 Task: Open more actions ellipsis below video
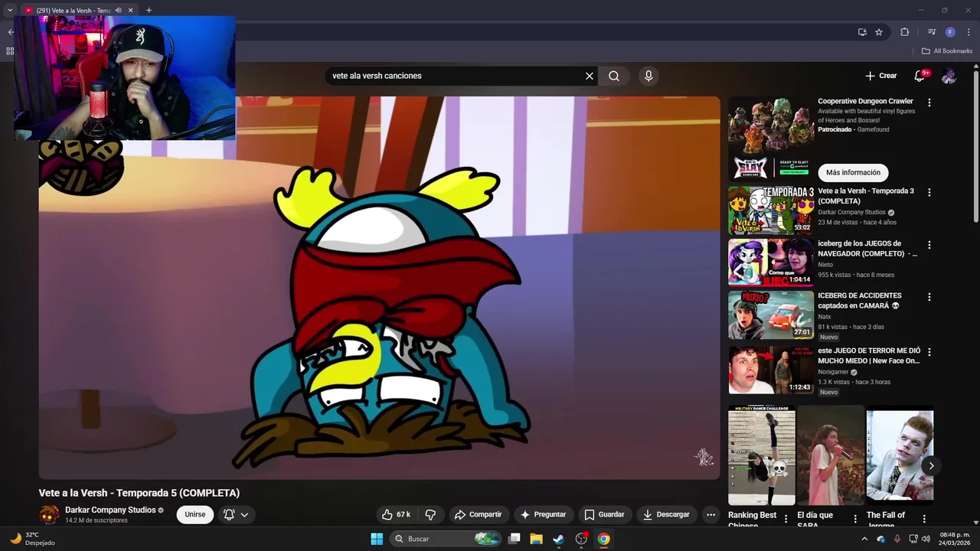(x=710, y=514)
